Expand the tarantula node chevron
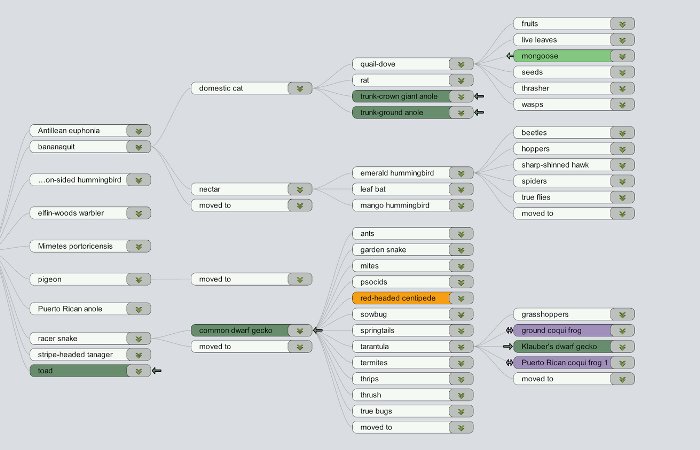Screen dimensions: 700x450 point(461,346)
